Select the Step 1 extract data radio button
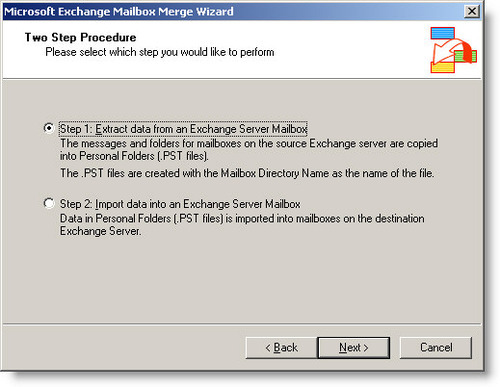 49,128
